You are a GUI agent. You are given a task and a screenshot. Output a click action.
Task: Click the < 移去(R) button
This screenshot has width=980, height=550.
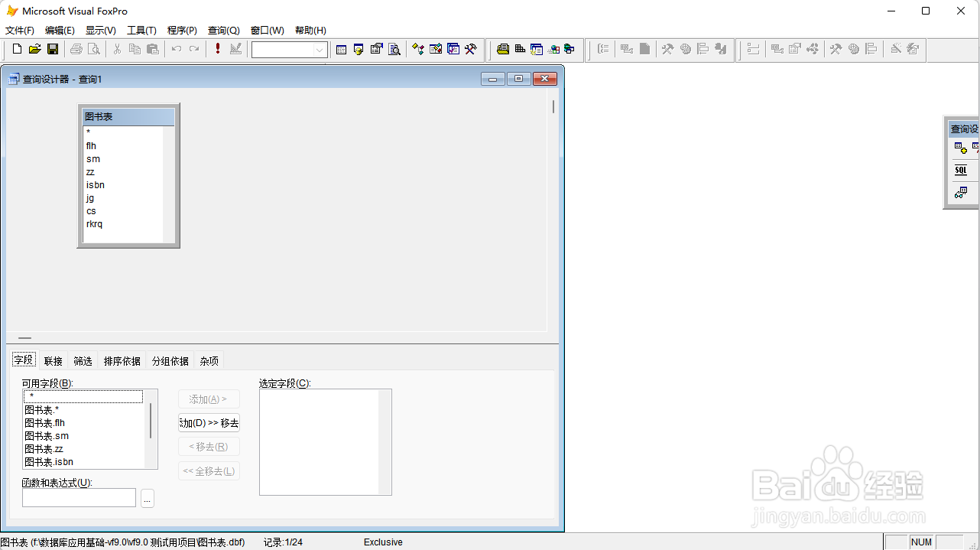[x=209, y=447]
